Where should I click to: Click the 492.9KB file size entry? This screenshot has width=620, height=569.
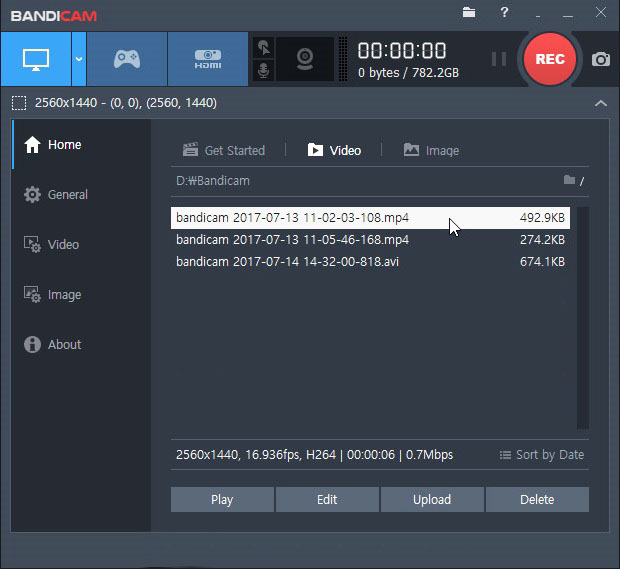tap(542, 218)
